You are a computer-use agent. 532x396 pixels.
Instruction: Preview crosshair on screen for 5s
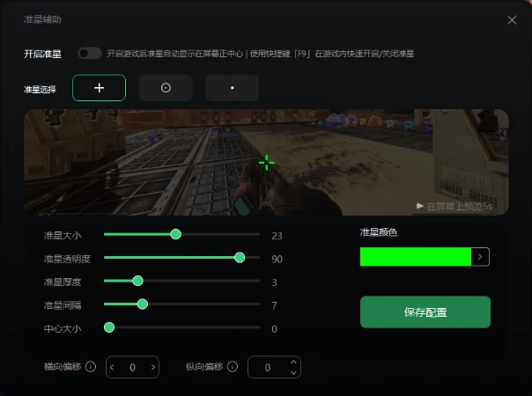(454, 206)
